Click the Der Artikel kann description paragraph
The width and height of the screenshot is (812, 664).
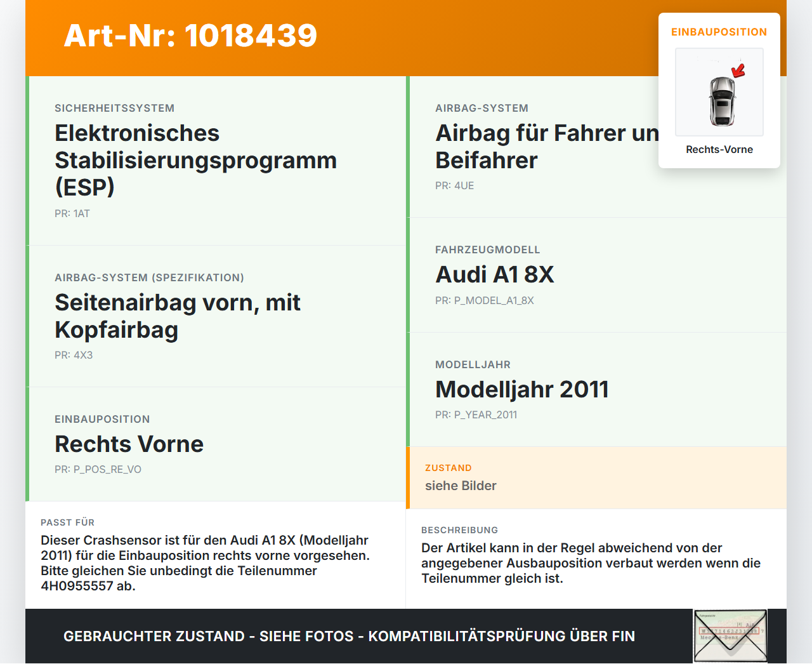(591, 563)
